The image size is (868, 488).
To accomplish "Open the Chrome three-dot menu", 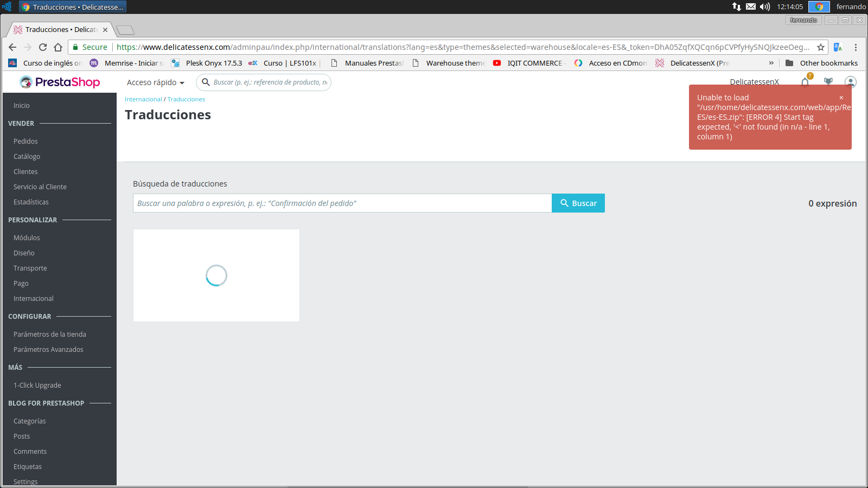I will click(856, 47).
